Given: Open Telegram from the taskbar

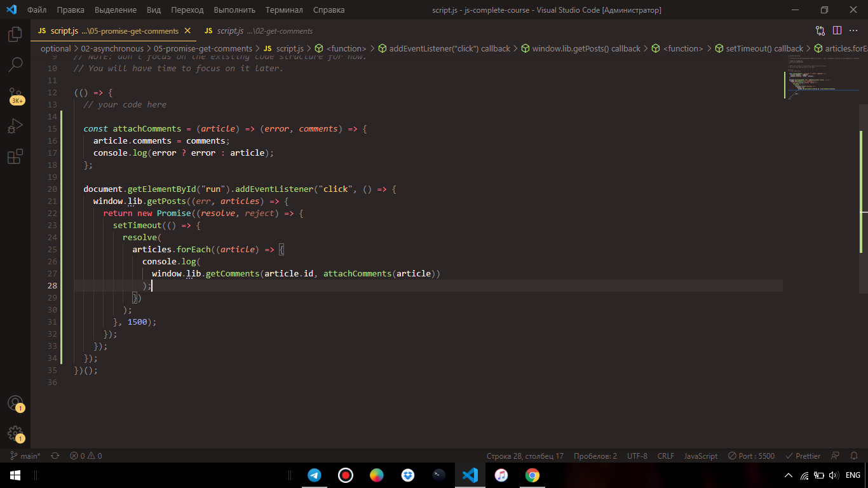Looking at the screenshot, I should pos(315,475).
